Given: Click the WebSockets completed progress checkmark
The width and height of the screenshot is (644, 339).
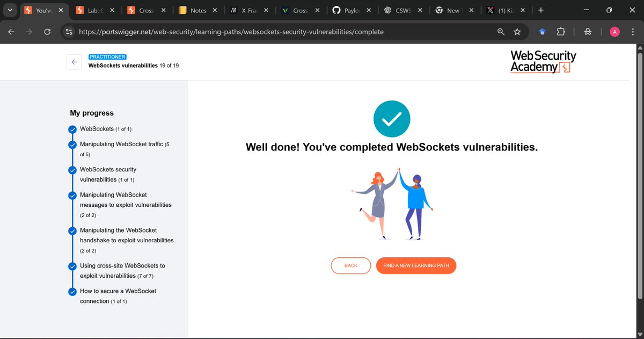Looking at the screenshot, I should click(x=72, y=129).
